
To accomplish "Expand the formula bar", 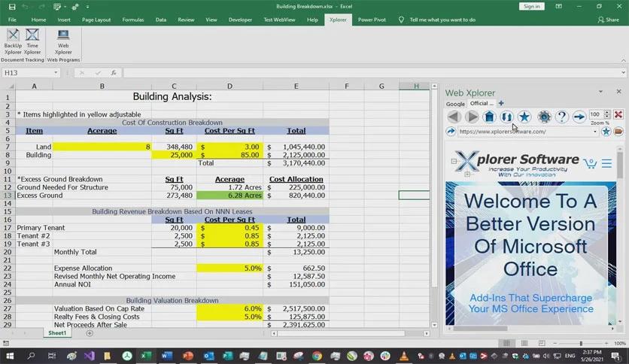I will (x=623, y=72).
